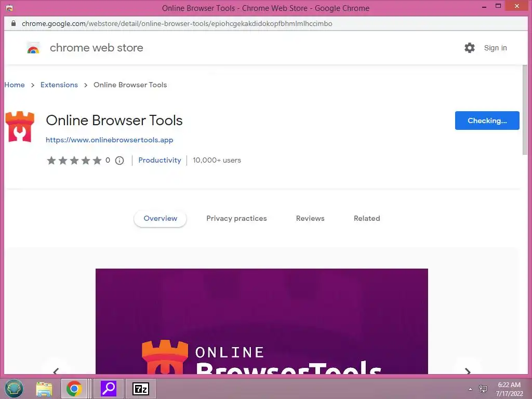Click the '10,000+ users' text
Screen dimensions: 532x399
pyautogui.click(x=217, y=160)
